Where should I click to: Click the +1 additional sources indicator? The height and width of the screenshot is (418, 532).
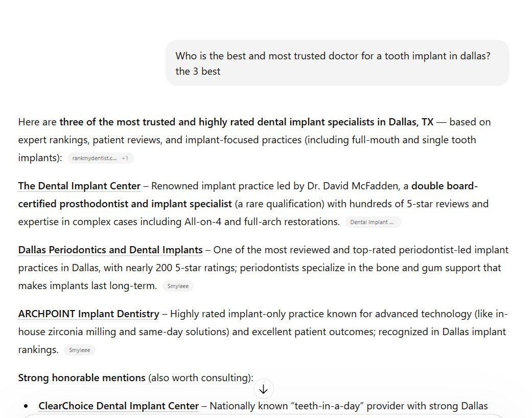point(125,159)
